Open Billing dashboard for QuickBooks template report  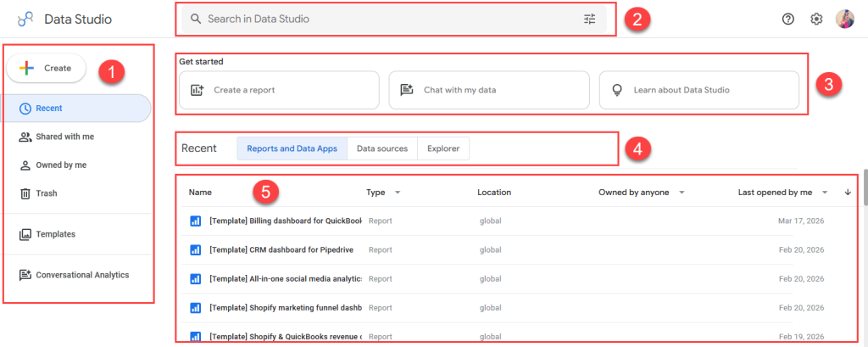285,221
